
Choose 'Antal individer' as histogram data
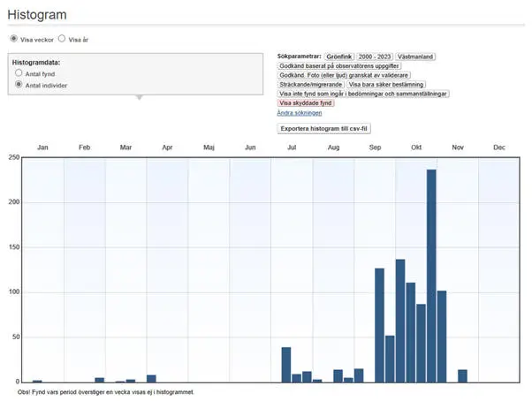coord(19,85)
